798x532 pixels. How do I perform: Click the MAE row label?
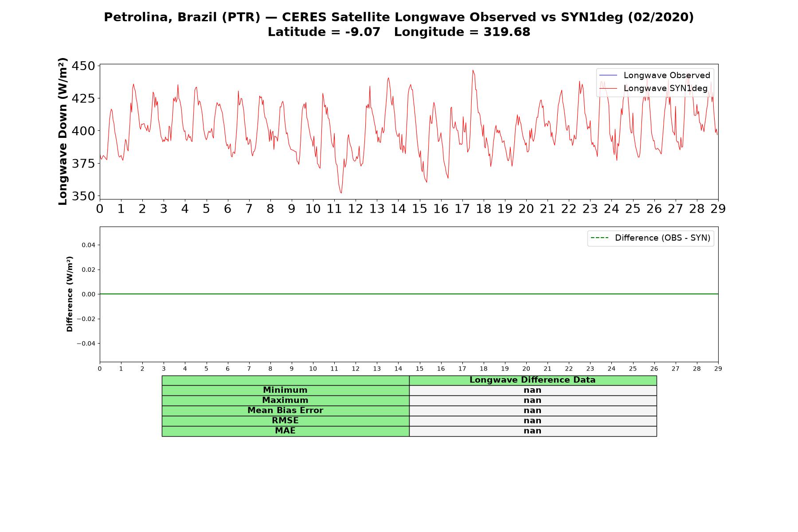click(x=285, y=431)
